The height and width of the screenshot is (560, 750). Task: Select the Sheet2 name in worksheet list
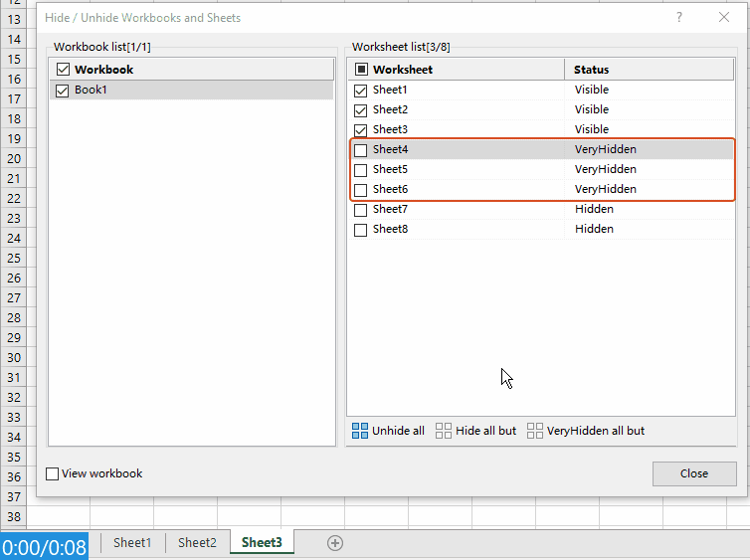[390, 109]
